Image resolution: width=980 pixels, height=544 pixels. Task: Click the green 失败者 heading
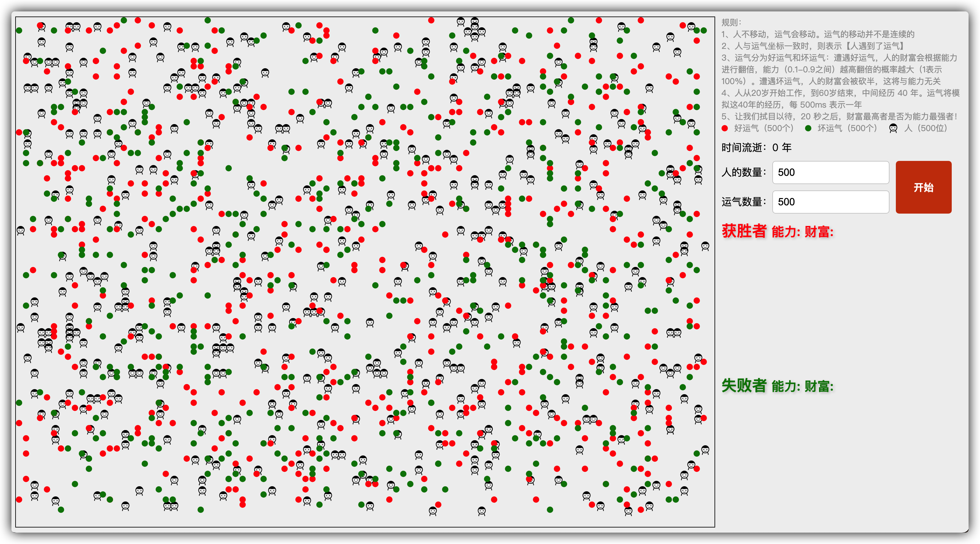click(x=744, y=386)
